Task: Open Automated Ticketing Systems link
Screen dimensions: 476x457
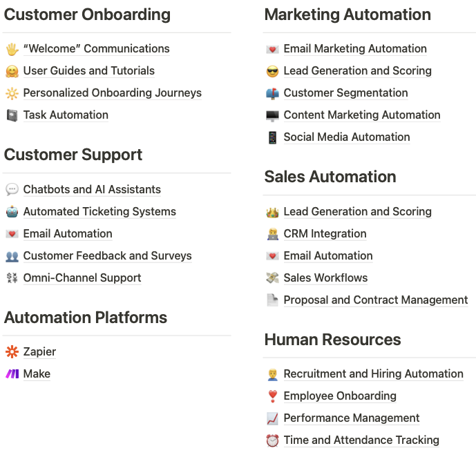Action: [99, 212]
